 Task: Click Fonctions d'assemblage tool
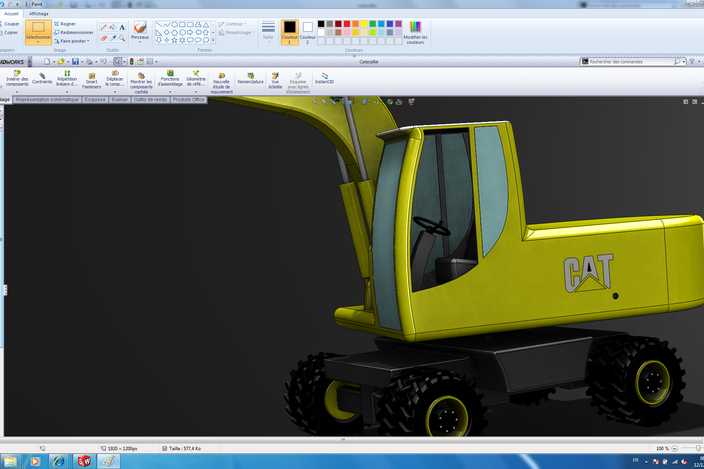171,78
